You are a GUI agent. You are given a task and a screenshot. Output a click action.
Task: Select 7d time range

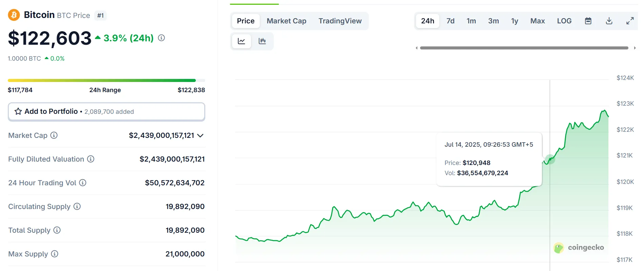point(451,21)
